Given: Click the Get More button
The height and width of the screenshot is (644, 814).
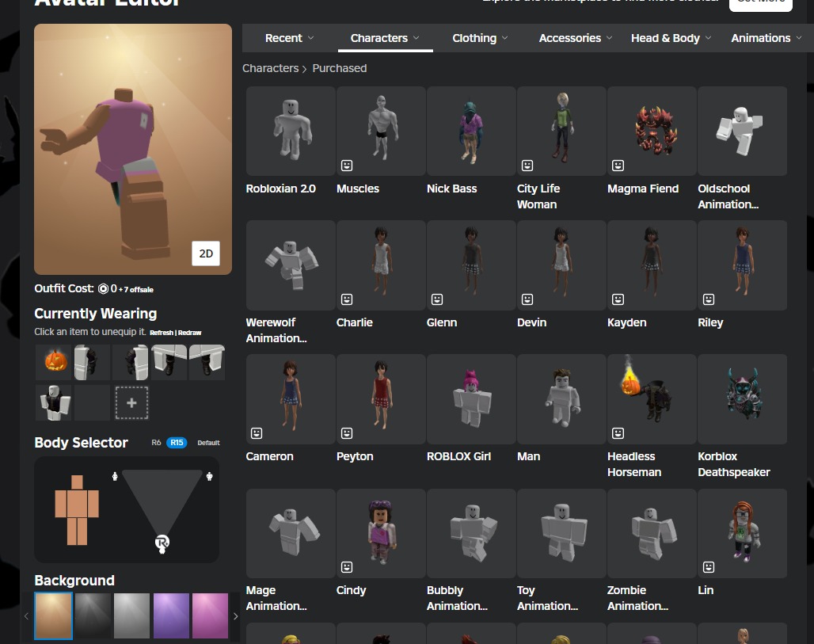Looking at the screenshot, I should pyautogui.click(x=760, y=2).
